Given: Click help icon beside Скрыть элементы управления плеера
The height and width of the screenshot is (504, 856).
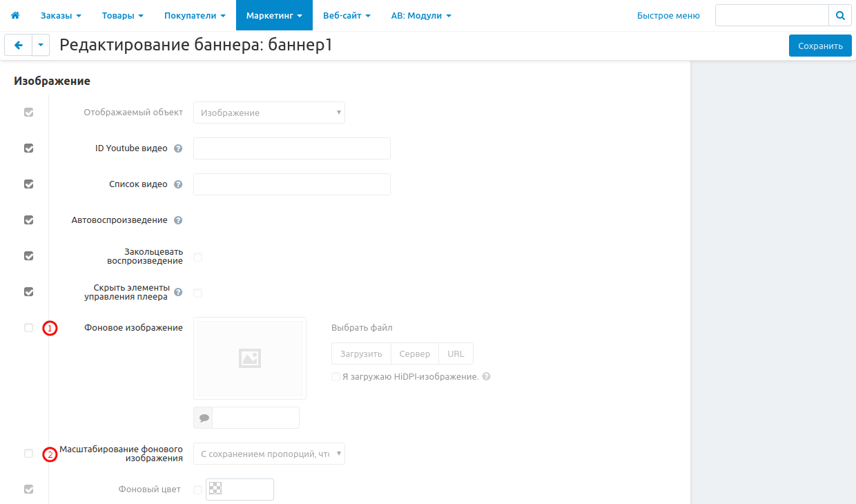Looking at the screenshot, I should (x=178, y=293).
